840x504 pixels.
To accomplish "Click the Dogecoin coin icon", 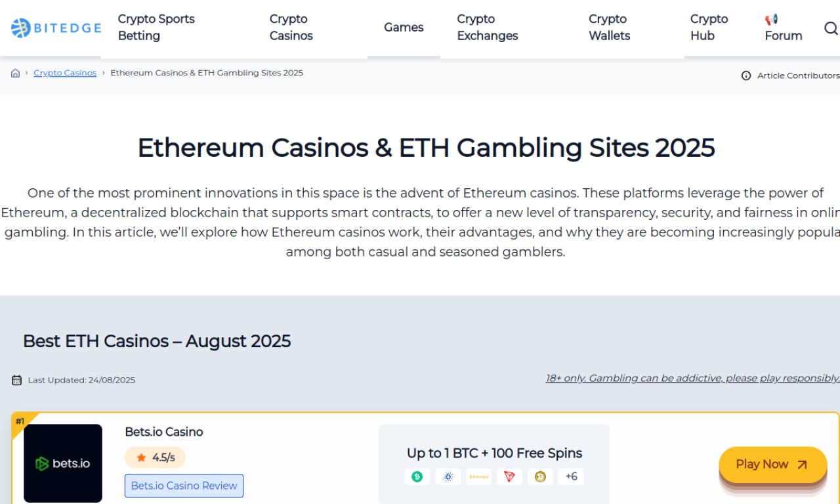I will pyautogui.click(x=541, y=477).
